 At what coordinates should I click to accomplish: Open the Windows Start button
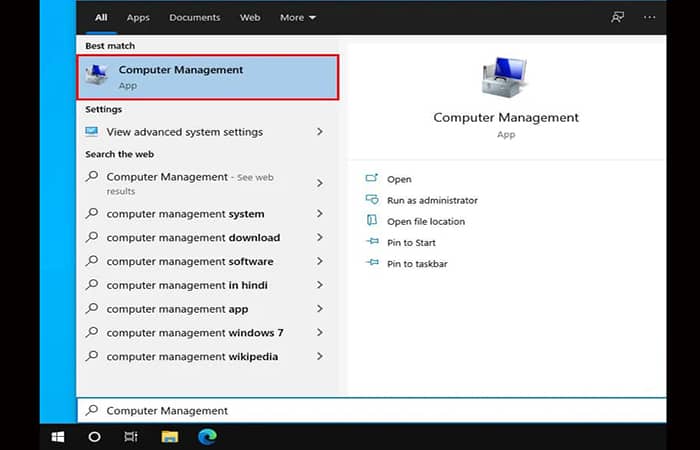(58, 437)
